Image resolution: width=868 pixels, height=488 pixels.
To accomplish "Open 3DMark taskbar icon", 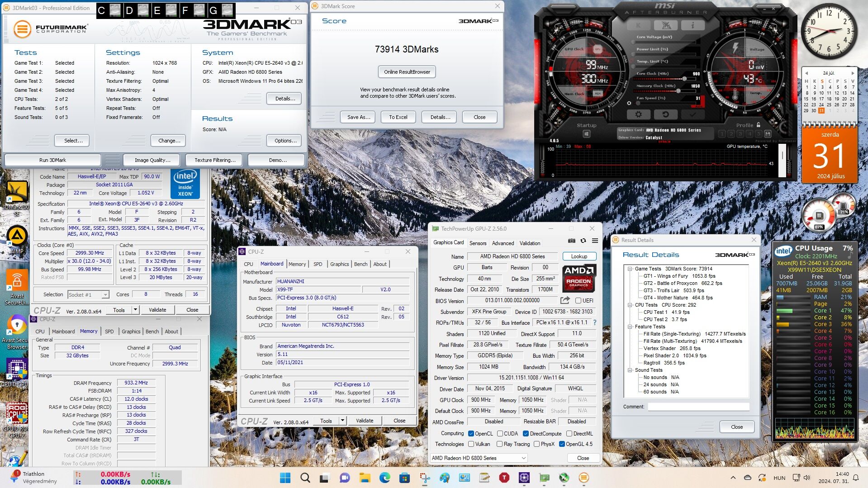I will (x=584, y=478).
